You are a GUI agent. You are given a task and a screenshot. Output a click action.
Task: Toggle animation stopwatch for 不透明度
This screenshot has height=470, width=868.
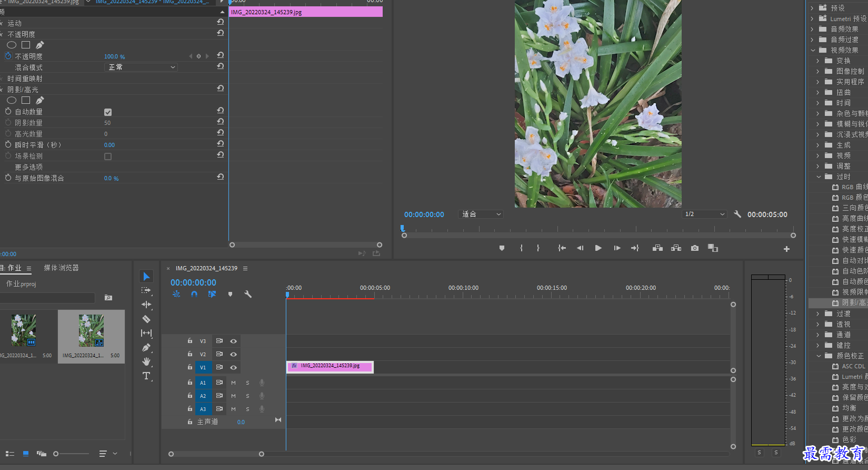coord(8,56)
